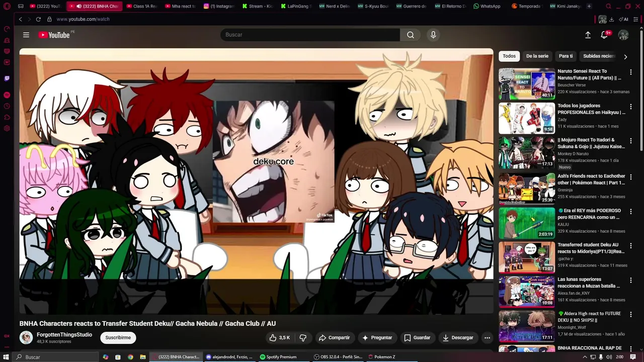Open the Discord window in the taskbar
This screenshot has height=362, width=644.
229,357
